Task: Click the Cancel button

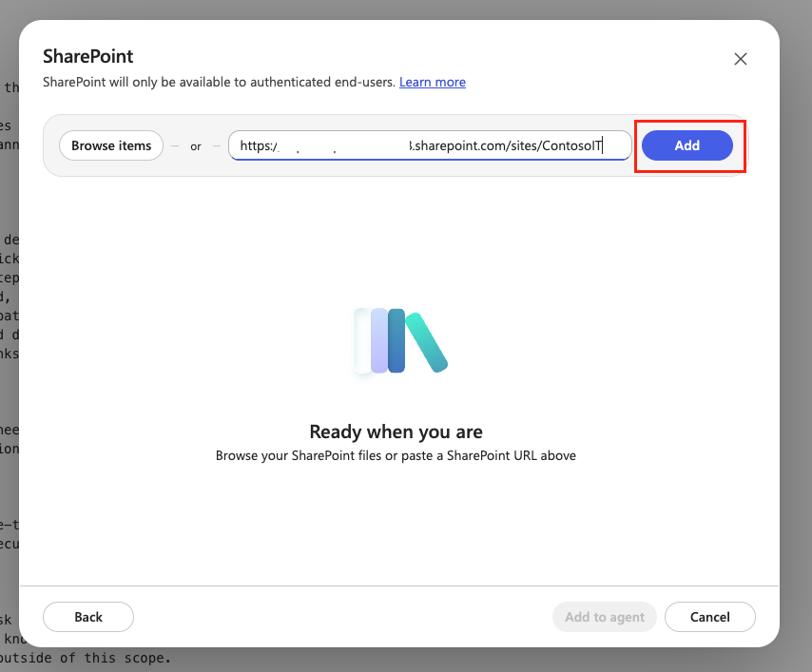Action: point(710,617)
